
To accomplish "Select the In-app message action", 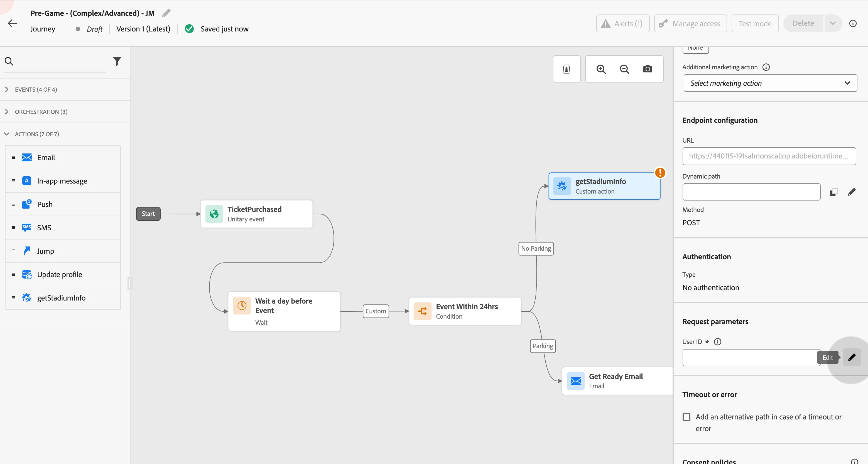I will coord(63,181).
